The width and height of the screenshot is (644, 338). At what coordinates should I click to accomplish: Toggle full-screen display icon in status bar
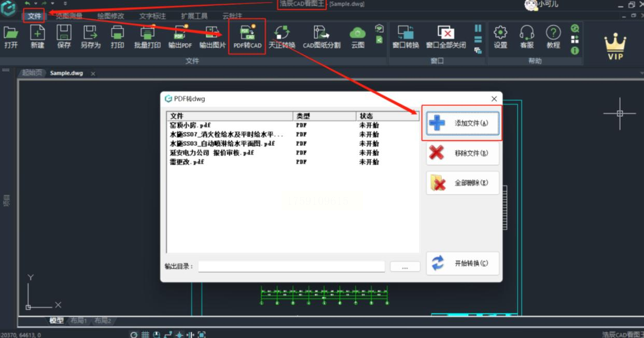202,335
